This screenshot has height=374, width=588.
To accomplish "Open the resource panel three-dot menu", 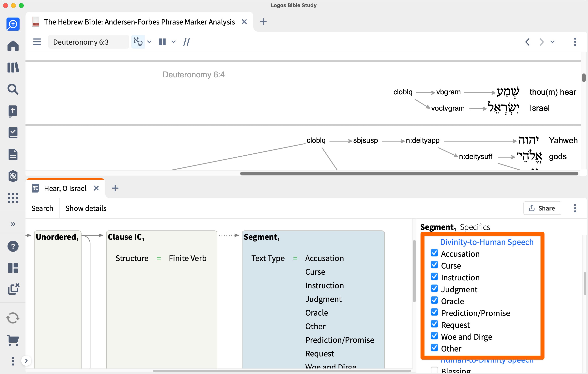I will (x=575, y=42).
